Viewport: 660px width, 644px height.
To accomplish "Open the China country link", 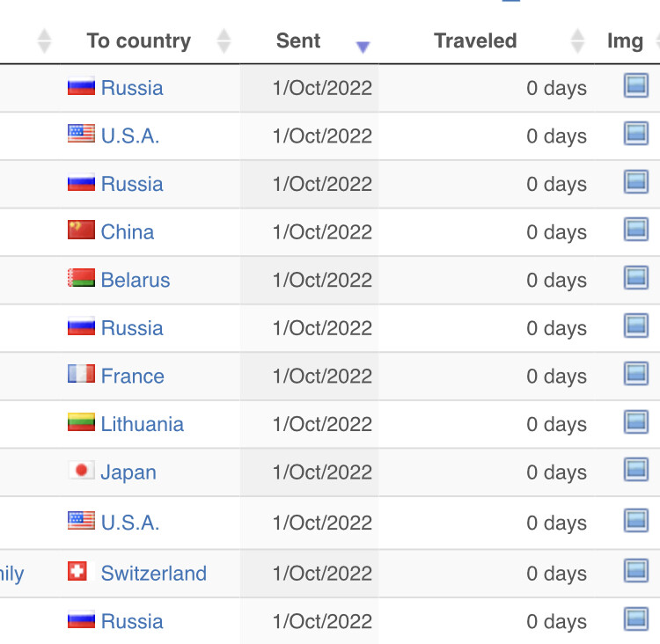I will (x=127, y=232).
